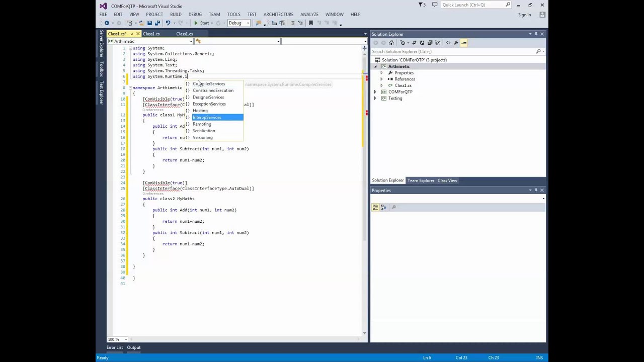Open the Toolbox side tab
The width and height of the screenshot is (644, 362).
101,69
